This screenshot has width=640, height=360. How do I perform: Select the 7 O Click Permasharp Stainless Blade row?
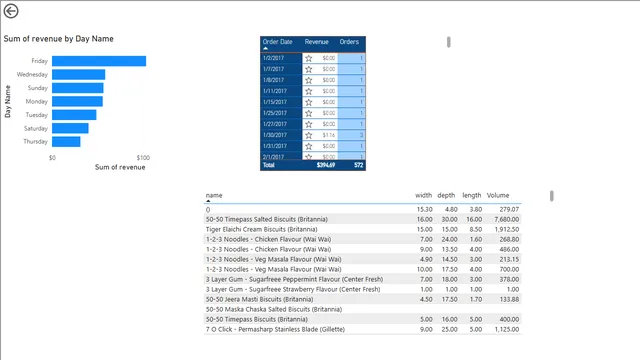362,329
